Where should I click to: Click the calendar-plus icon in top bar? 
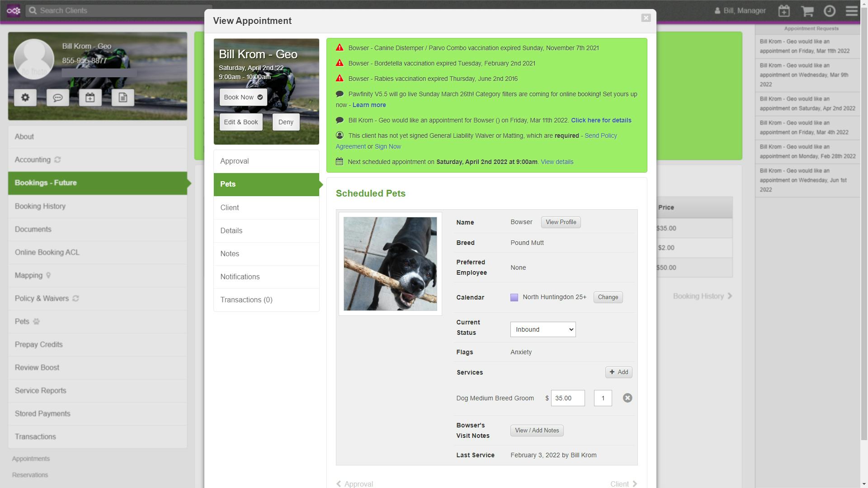(784, 11)
